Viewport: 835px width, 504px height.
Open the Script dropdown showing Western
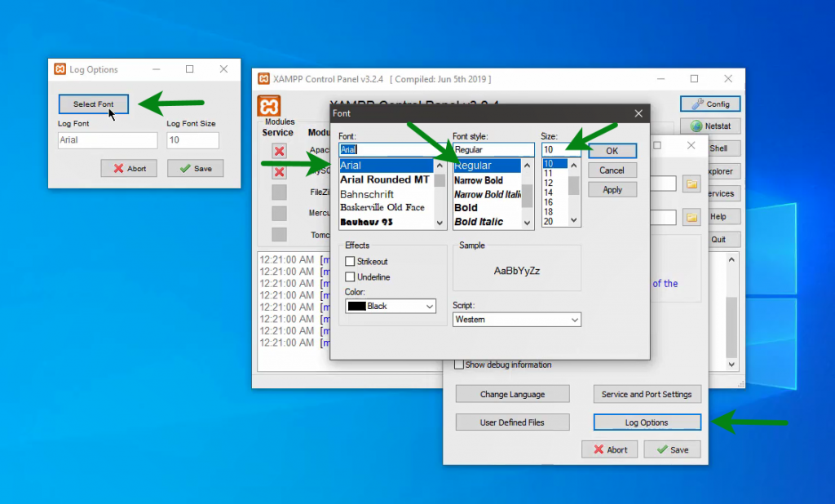[x=516, y=320]
